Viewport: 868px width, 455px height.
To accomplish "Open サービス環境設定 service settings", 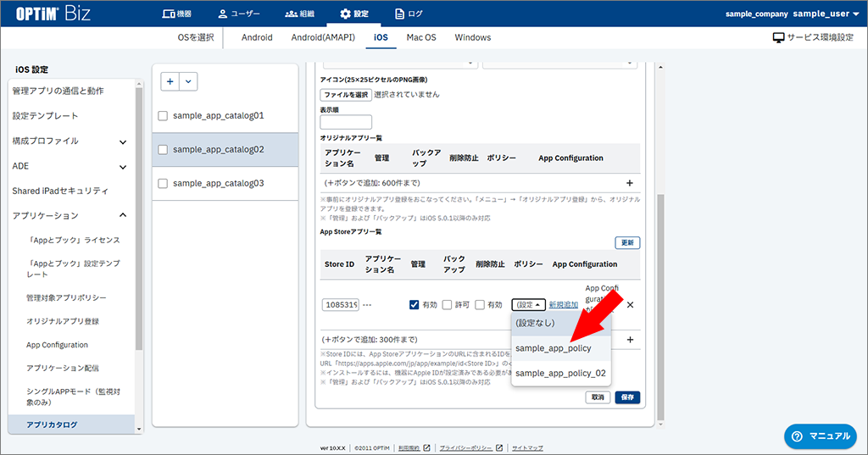I will pos(813,37).
